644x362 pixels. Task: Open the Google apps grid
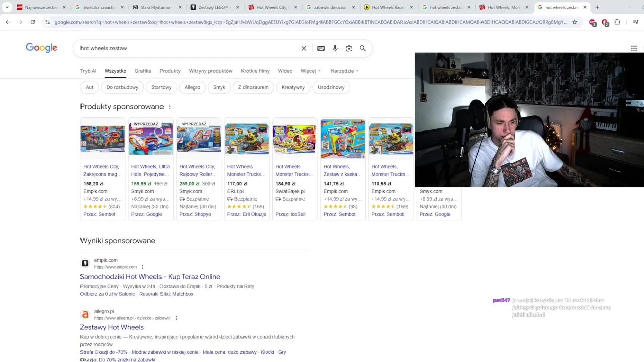point(634,48)
